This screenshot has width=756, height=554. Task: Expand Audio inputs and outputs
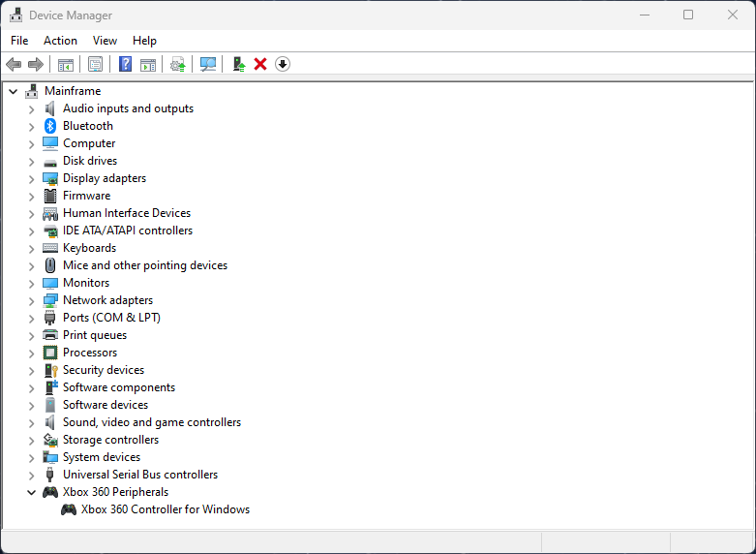(x=31, y=109)
